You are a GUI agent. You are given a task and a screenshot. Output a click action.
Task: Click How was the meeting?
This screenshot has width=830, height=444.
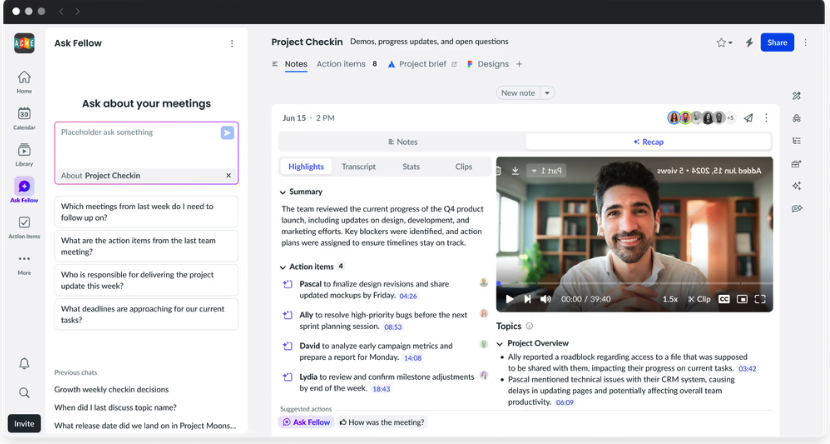tap(382, 422)
